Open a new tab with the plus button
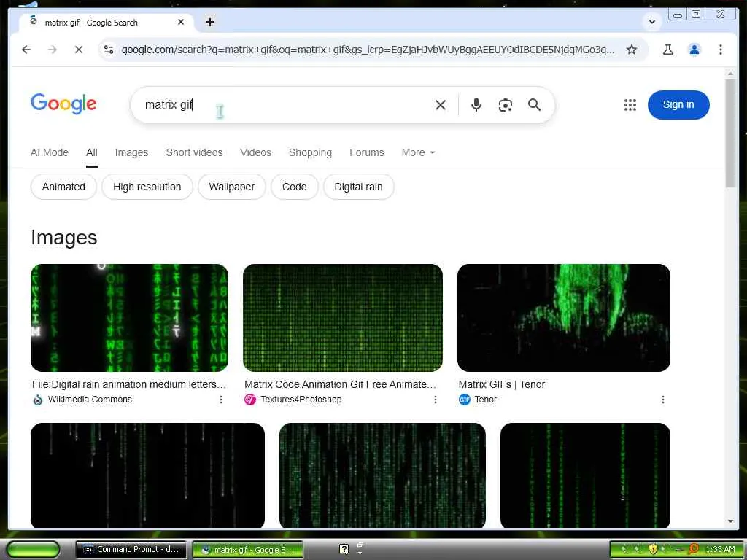Viewport: 747px width, 560px height. [x=209, y=22]
